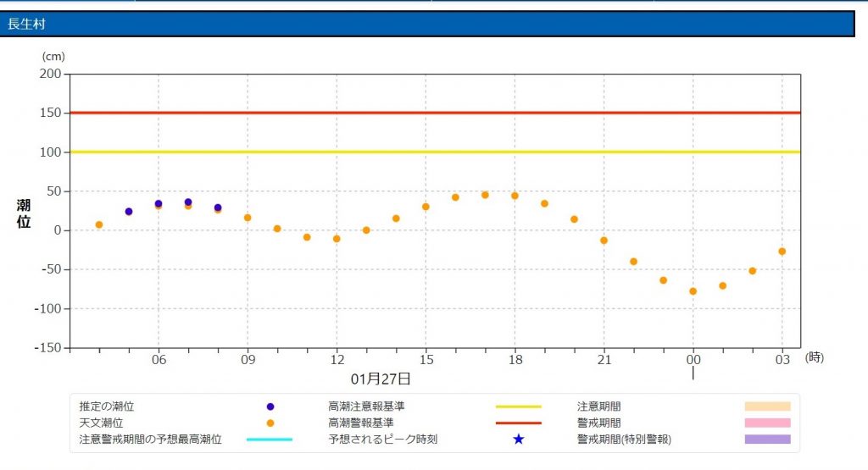Click the 注意警戒期間の予想最高潮位 legend label

[x=150, y=440]
